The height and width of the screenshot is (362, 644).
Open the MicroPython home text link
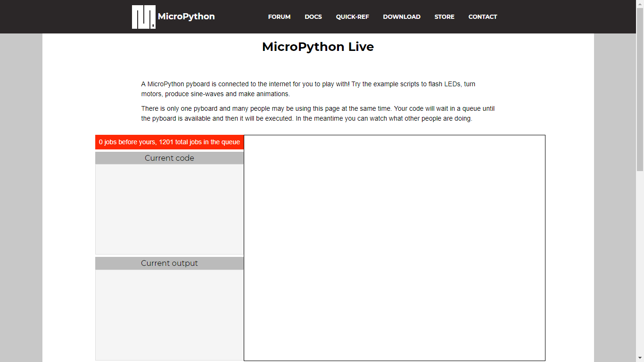coord(186,16)
